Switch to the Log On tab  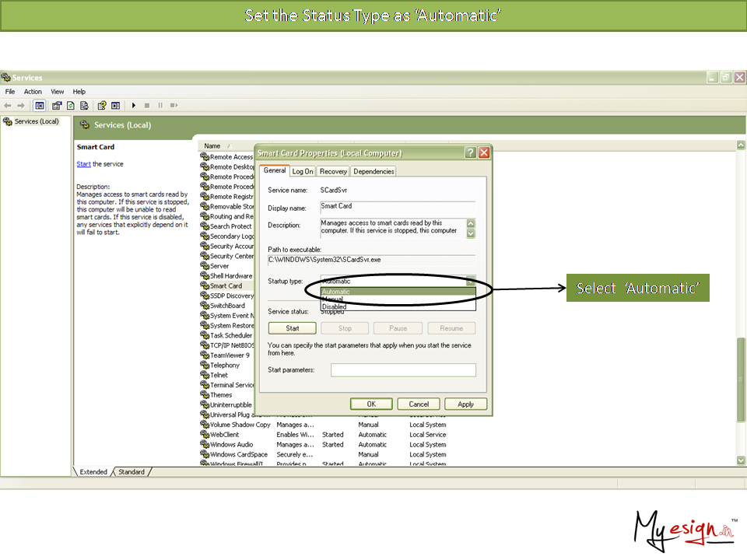tap(303, 171)
